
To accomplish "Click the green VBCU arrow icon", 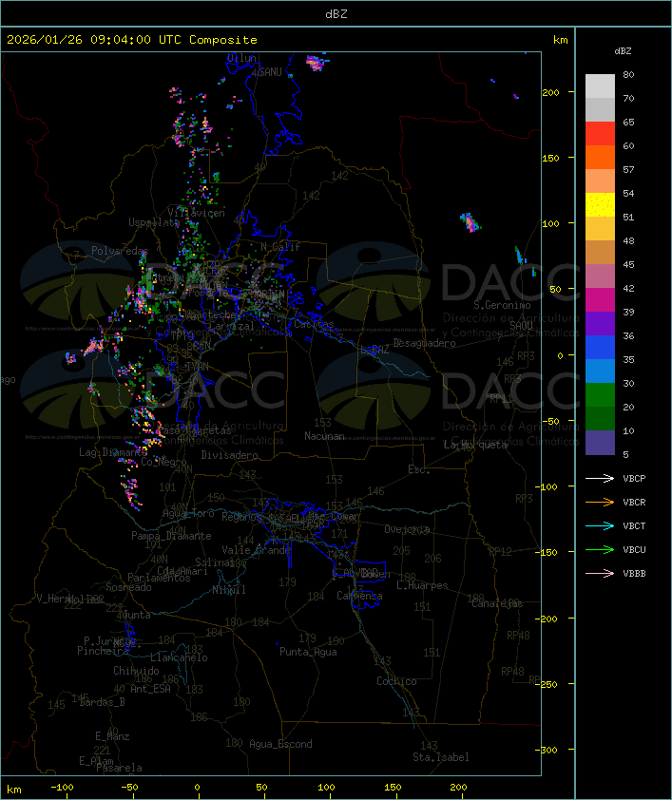I will click(x=600, y=550).
